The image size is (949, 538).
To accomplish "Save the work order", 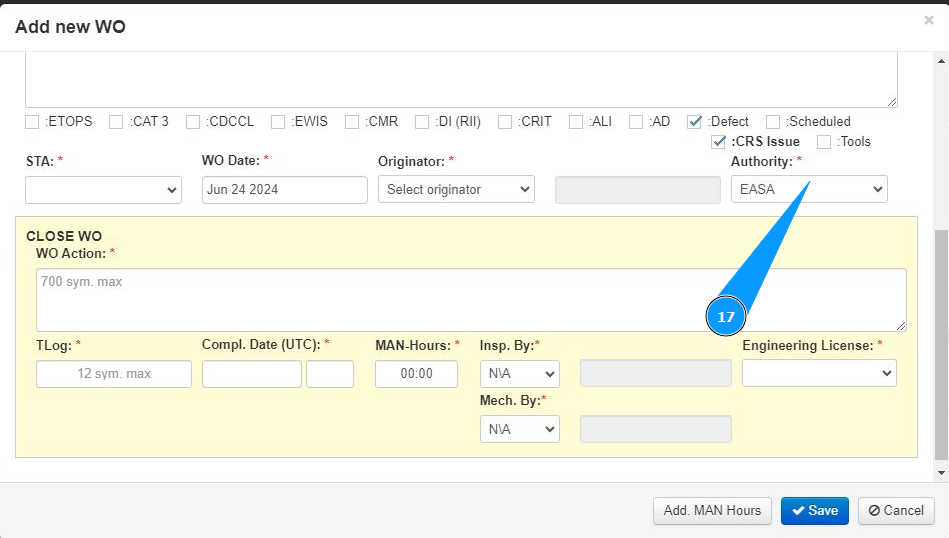I will coord(814,511).
